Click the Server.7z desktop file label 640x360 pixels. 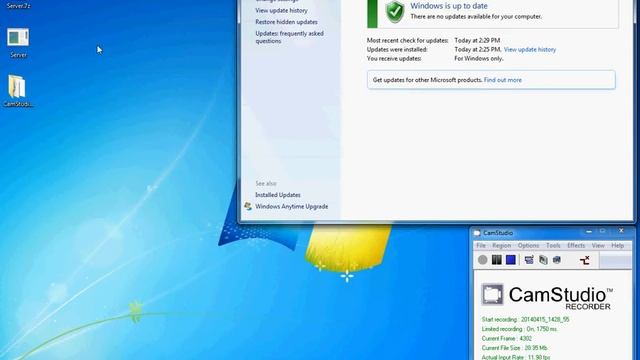pos(18,6)
